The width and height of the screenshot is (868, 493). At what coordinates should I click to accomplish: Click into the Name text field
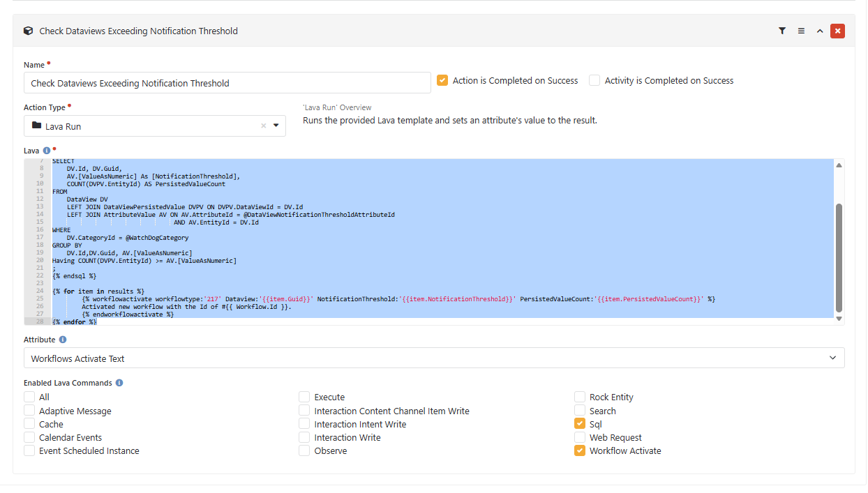227,83
